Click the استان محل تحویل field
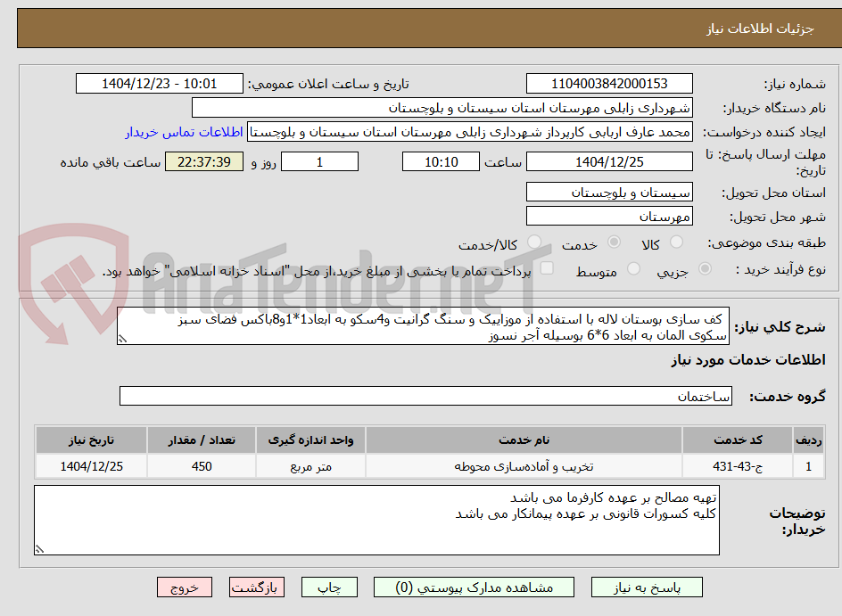Image resolution: width=842 pixels, height=616 pixels. point(609,192)
